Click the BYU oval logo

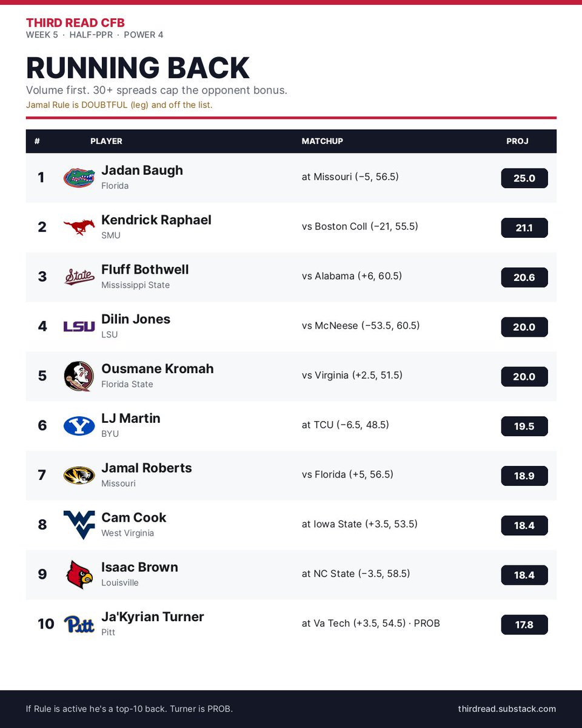click(79, 426)
